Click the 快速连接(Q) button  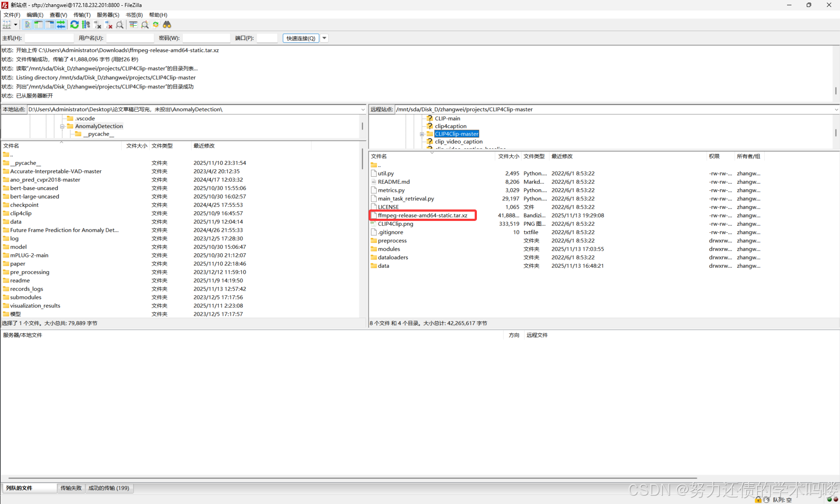(x=301, y=38)
